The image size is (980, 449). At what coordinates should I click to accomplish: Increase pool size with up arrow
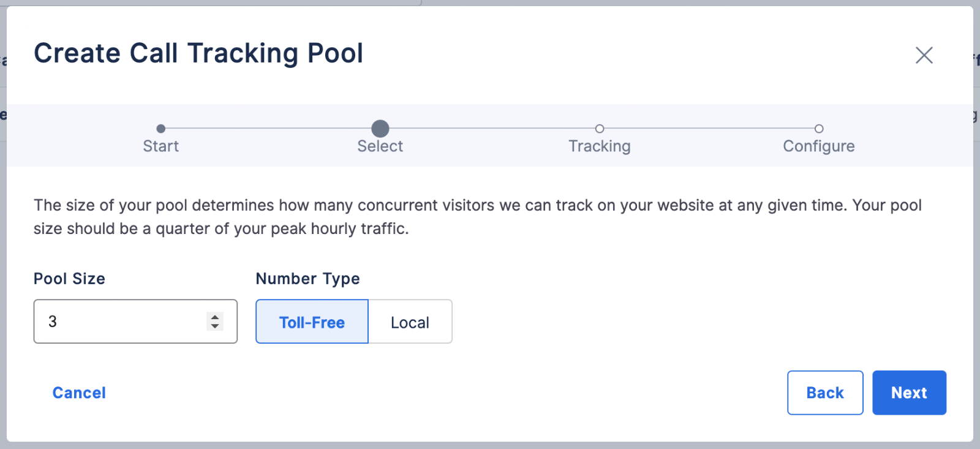click(x=214, y=317)
